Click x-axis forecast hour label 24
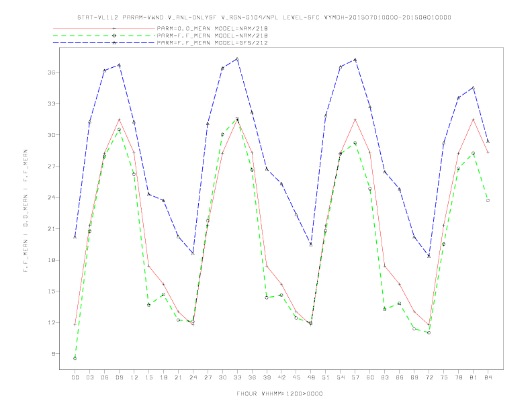Screen dimensions: 532x411 click(x=193, y=377)
